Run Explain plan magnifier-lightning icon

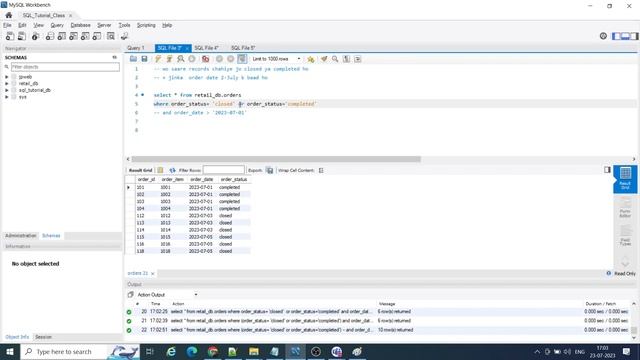click(180, 59)
